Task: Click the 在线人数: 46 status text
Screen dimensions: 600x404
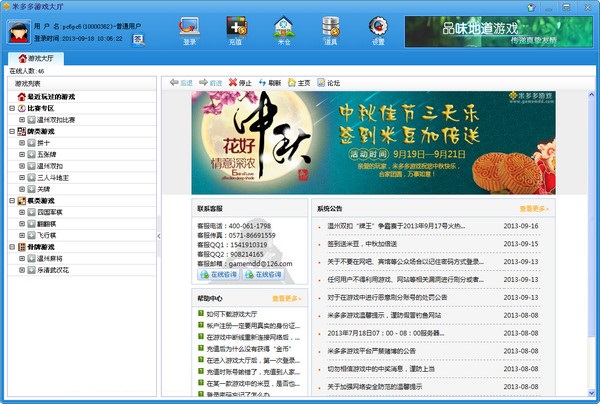Action: pyautogui.click(x=27, y=71)
